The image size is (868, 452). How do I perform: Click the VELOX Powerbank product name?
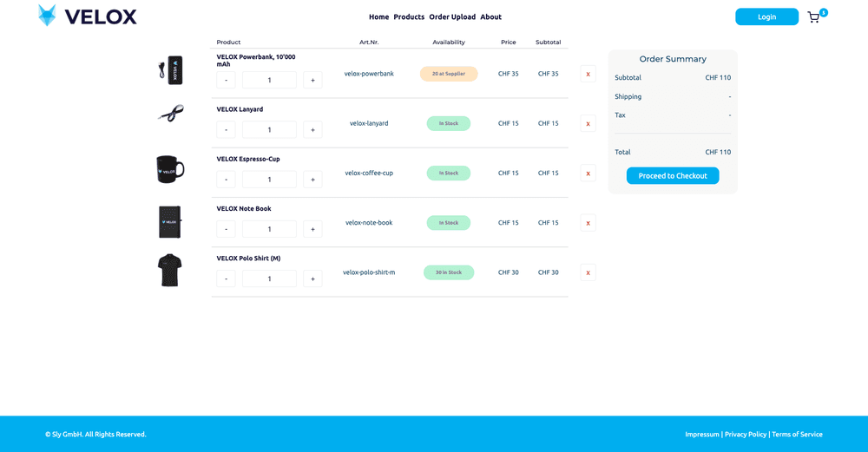click(256, 61)
